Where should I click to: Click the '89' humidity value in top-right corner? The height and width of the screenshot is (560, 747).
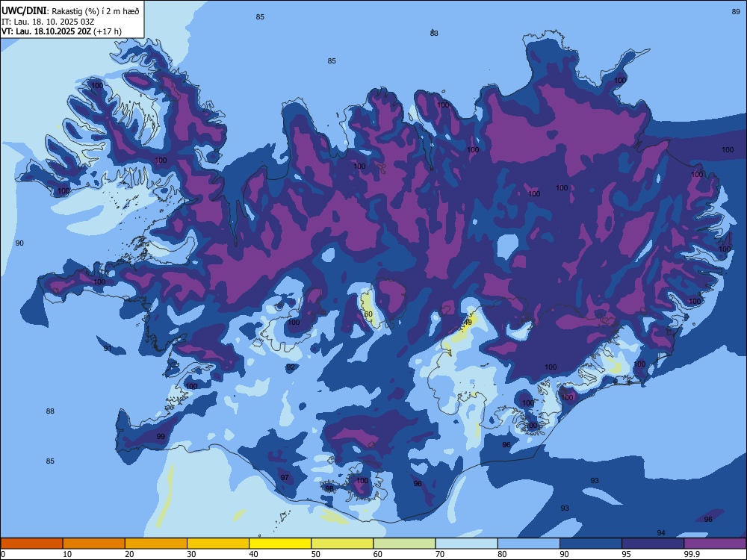[x=736, y=12]
